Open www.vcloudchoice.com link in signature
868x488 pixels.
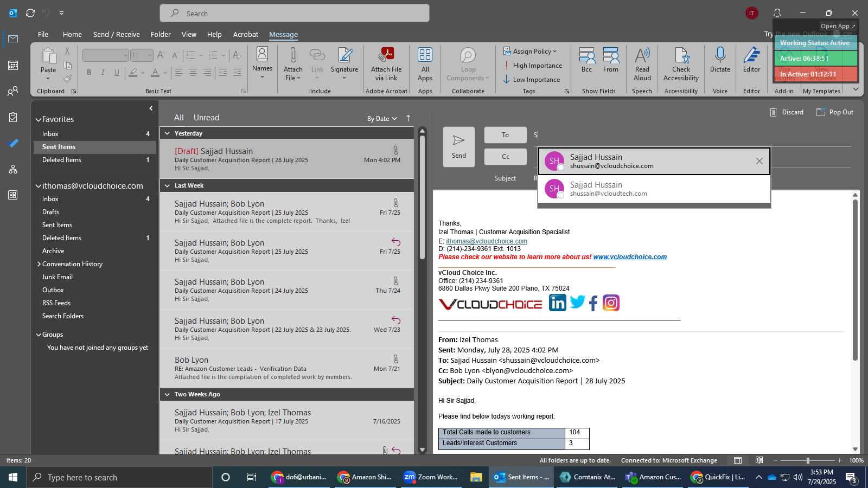630,257
